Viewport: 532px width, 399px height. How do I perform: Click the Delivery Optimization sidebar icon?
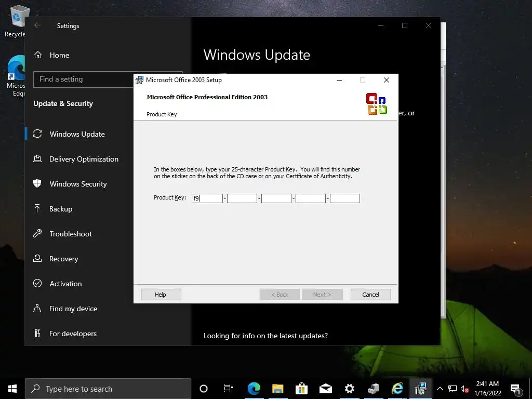click(x=37, y=158)
